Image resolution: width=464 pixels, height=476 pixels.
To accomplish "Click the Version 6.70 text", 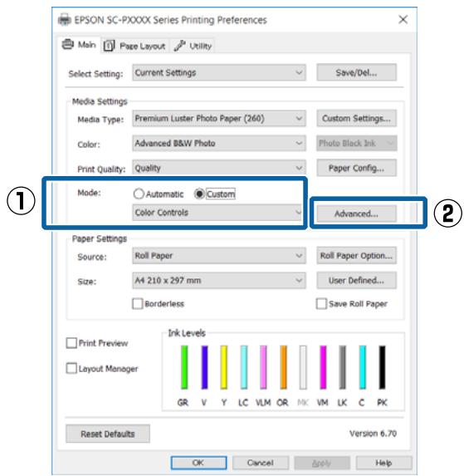I will [373, 434].
